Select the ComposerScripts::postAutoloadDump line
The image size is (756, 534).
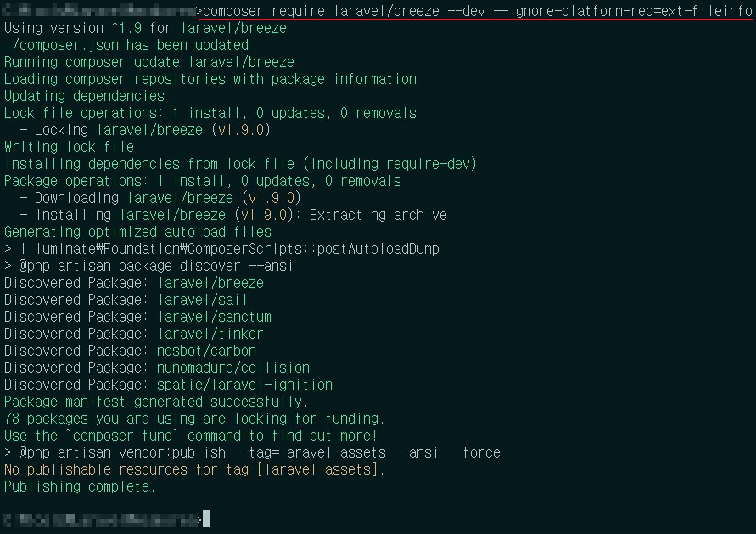pos(221,249)
